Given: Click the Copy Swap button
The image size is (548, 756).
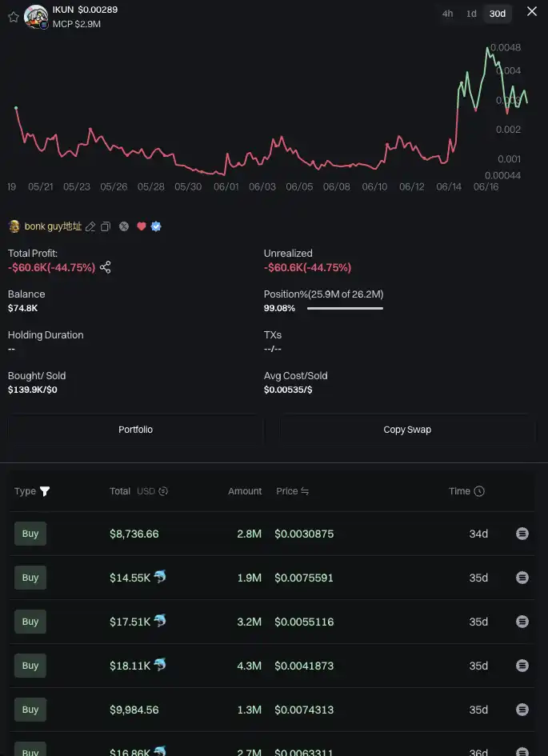Looking at the screenshot, I should [x=407, y=430].
